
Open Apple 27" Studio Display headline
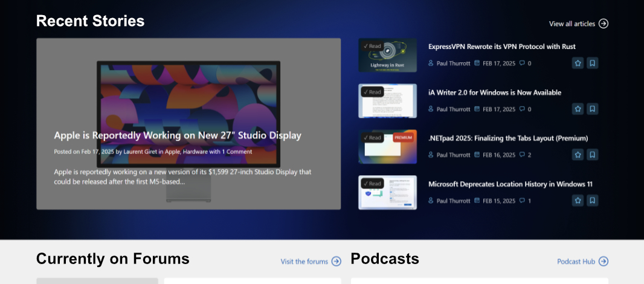178,135
